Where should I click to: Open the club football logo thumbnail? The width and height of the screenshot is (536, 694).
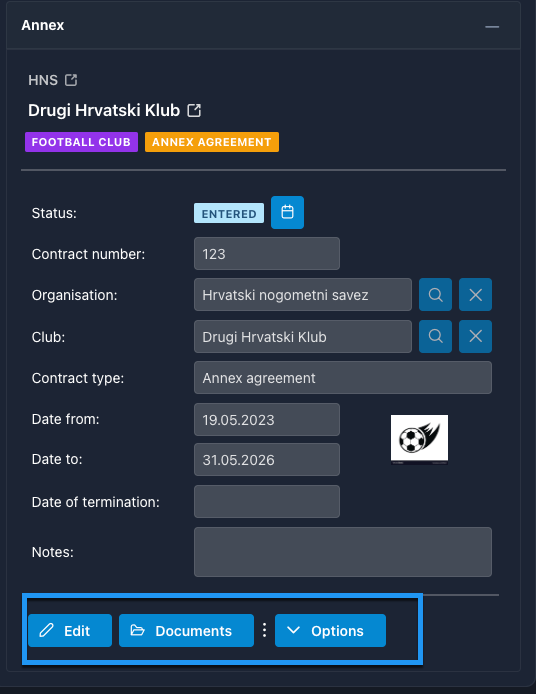tap(419, 440)
